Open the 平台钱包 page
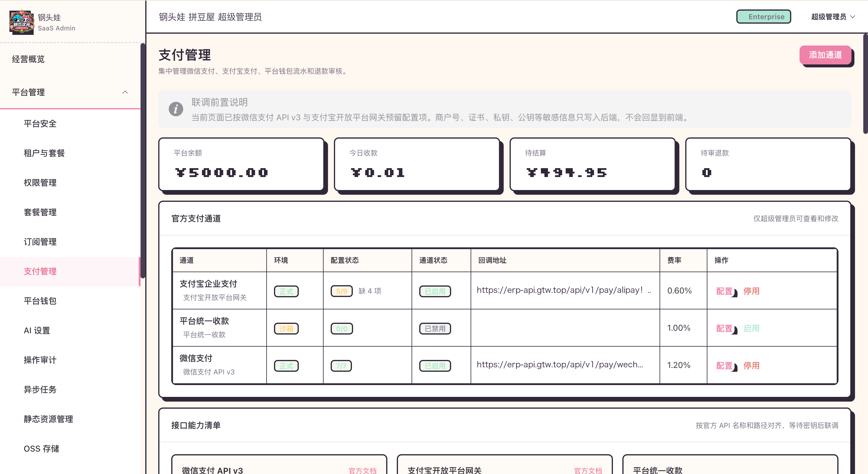This screenshot has width=868, height=474. pyautogui.click(x=70, y=301)
